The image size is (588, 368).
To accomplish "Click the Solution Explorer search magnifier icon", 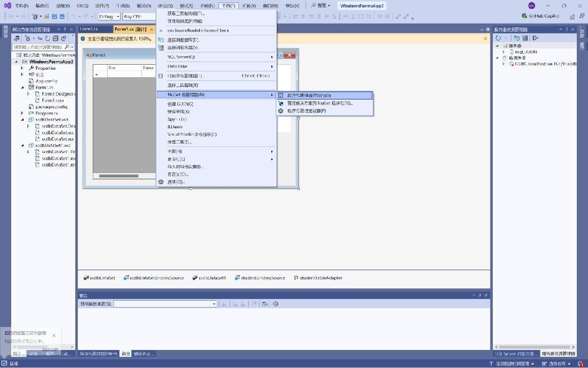I will (x=67, y=47).
